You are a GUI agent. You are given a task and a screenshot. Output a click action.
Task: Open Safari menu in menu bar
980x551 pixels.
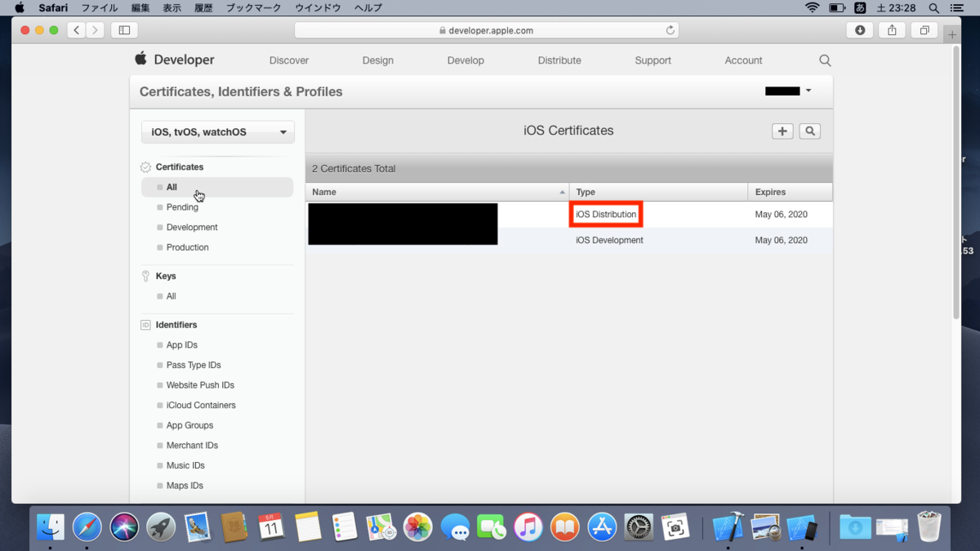pyautogui.click(x=53, y=7)
